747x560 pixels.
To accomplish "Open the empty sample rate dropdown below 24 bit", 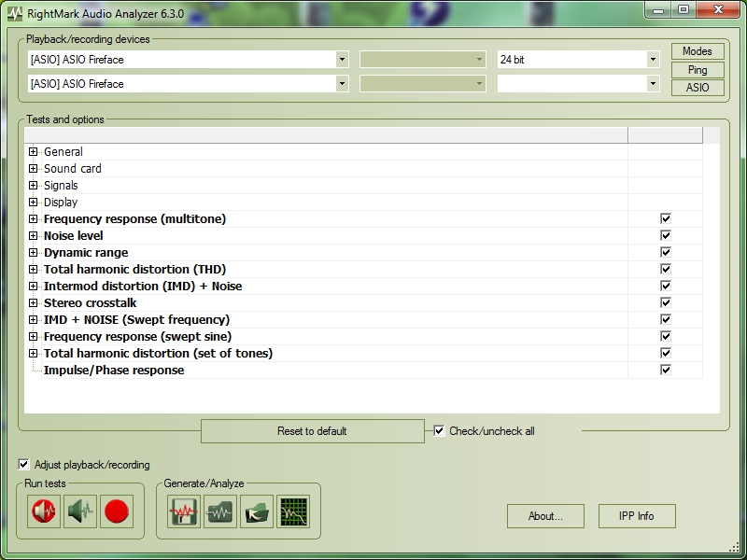I will point(653,84).
